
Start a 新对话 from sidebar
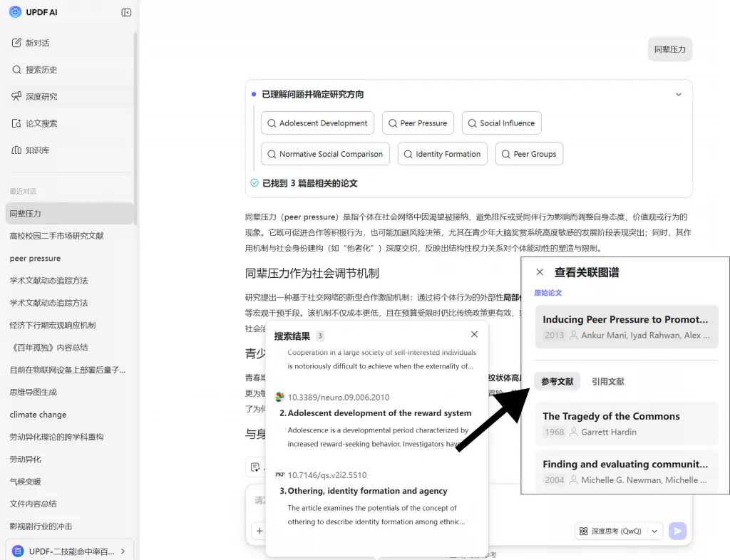[x=37, y=43]
